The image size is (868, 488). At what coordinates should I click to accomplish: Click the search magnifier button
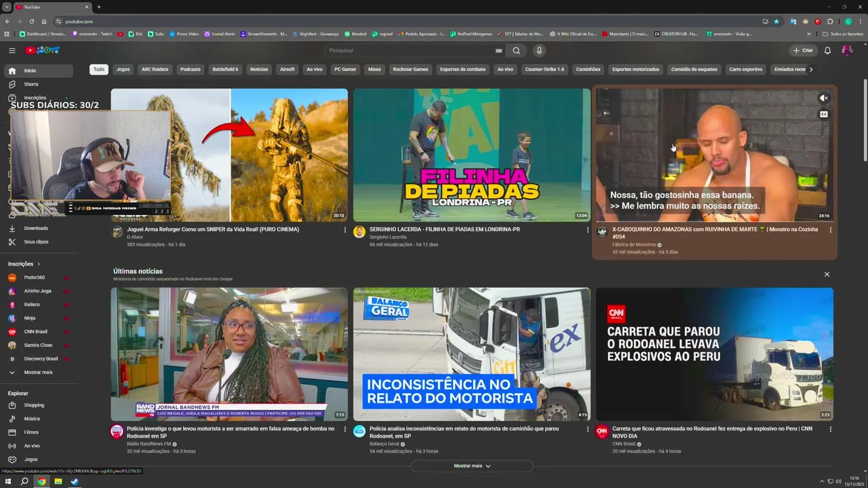[x=516, y=50]
